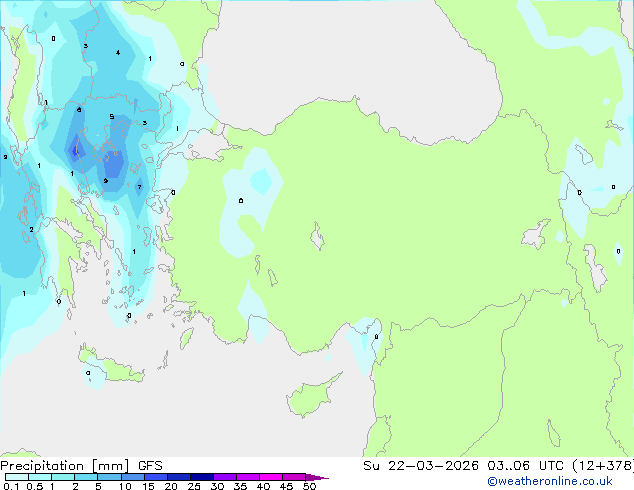This screenshot has height=490, width=634.
Task: Click the '25' legend scale label
Action: [x=194, y=486]
